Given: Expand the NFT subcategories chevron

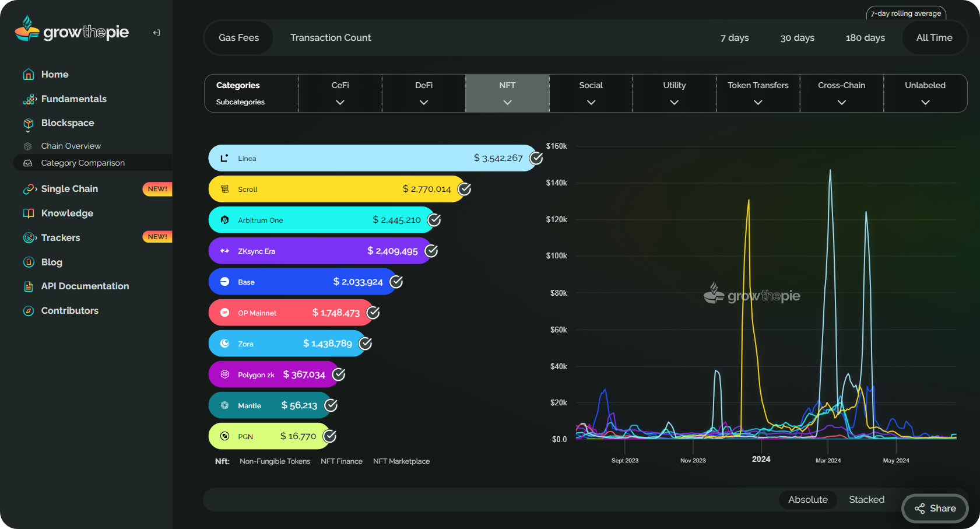Looking at the screenshot, I should pos(507,103).
